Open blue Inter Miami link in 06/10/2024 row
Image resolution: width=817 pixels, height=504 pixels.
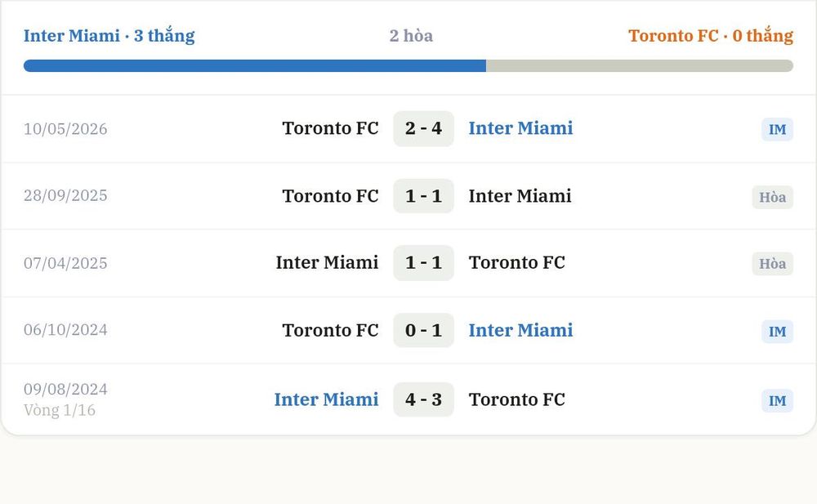pyautogui.click(x=520, y=331)
